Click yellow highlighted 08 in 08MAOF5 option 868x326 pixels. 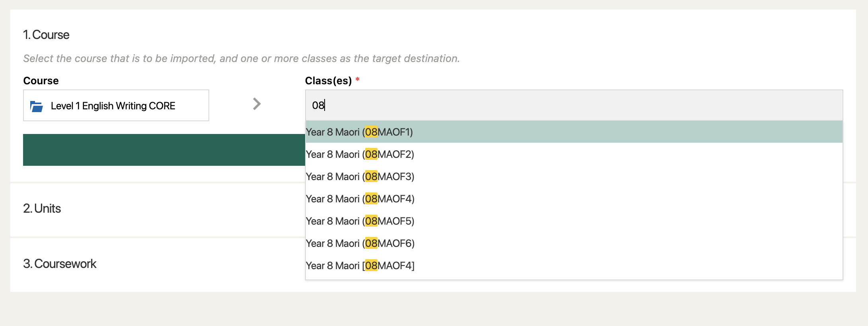pyautogui.click(x=371, y=221)
